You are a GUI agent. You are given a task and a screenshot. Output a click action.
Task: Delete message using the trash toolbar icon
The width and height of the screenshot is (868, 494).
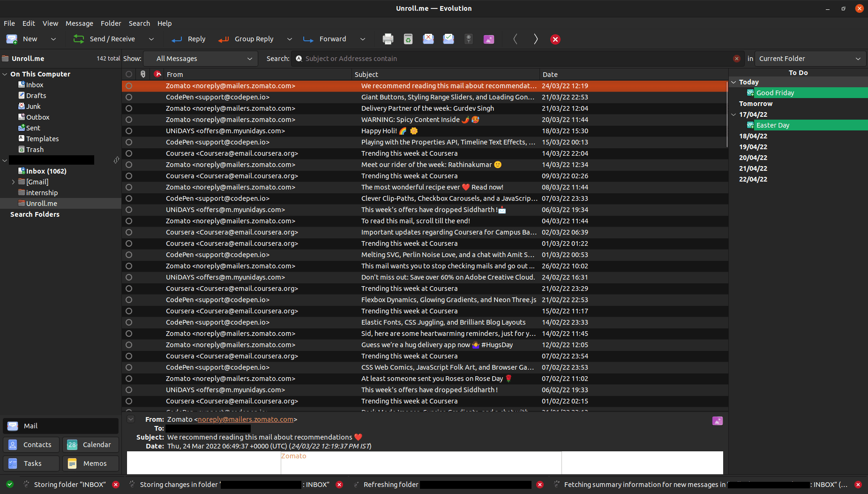(408, 39)
